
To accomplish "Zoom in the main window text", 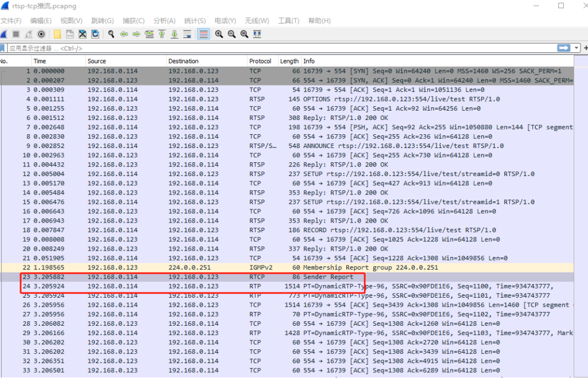I will [x=219, y=34].
